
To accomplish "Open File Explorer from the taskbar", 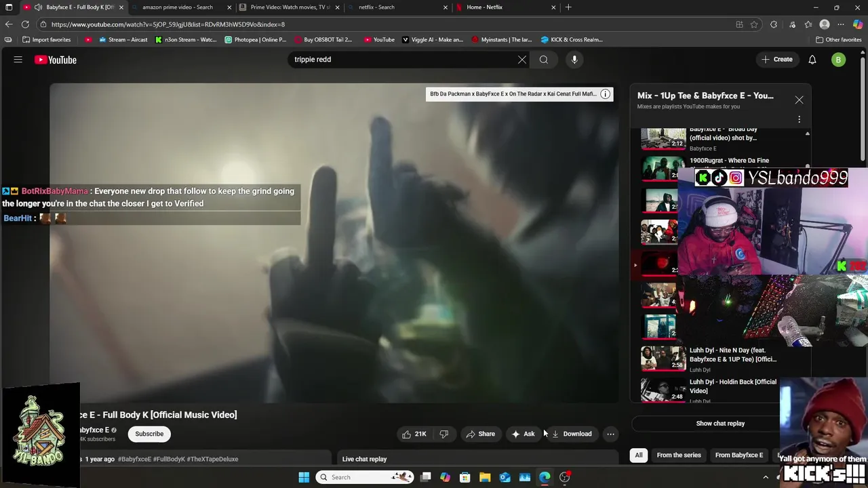I will (x=485, y=477).
